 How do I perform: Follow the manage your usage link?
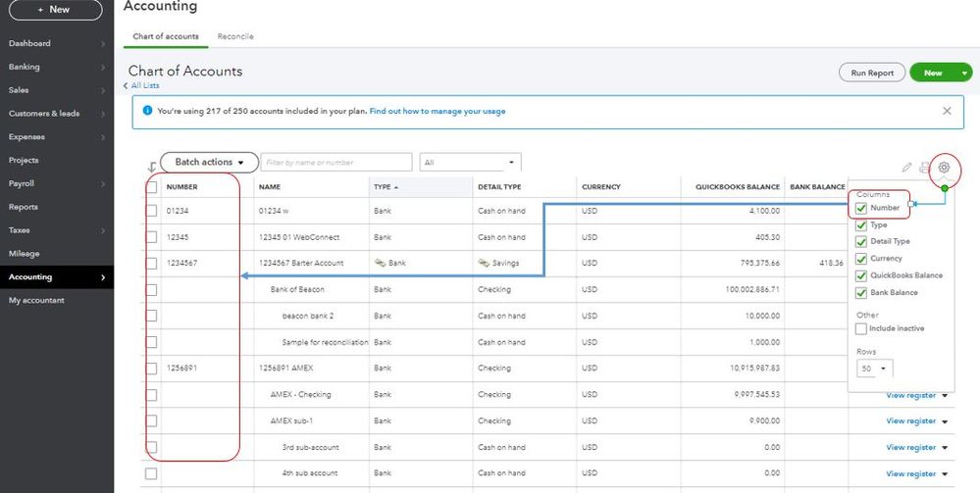[x=438, y=111]
